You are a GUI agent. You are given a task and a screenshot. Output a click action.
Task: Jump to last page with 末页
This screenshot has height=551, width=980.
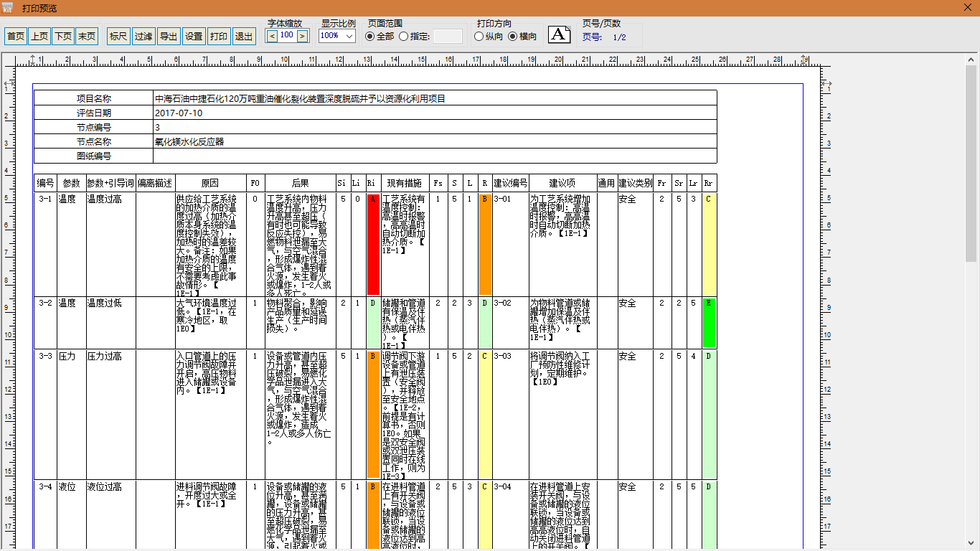pyautogui.click(x=87, y=36)
